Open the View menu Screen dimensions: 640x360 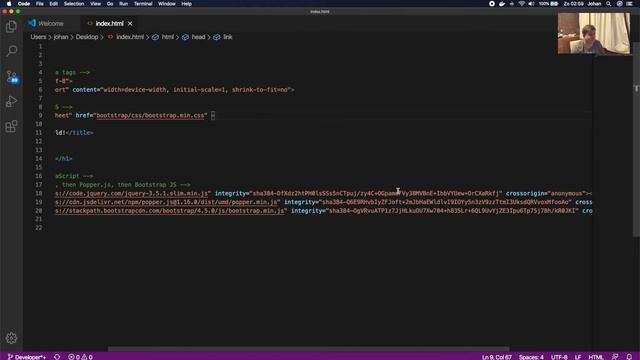(96, 4)
